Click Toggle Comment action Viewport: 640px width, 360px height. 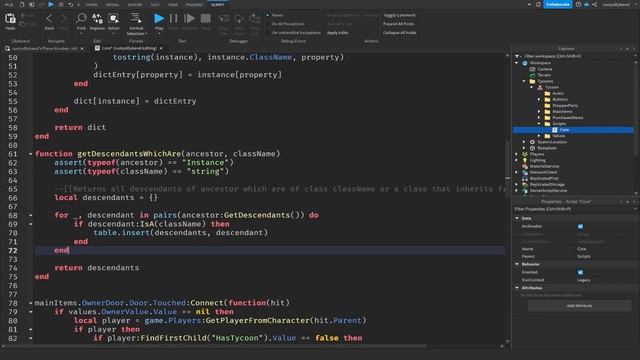pyautogui.click(x=399, y=15)
